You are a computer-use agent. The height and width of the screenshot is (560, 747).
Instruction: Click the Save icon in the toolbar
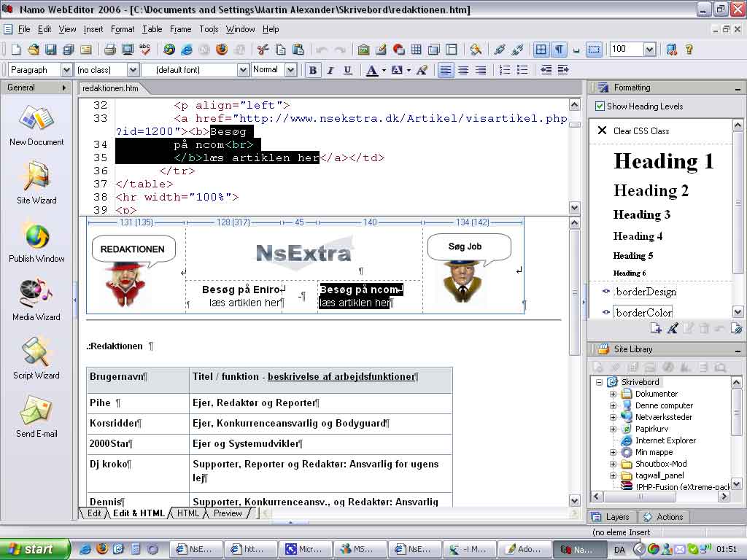[x=51, y=50]
